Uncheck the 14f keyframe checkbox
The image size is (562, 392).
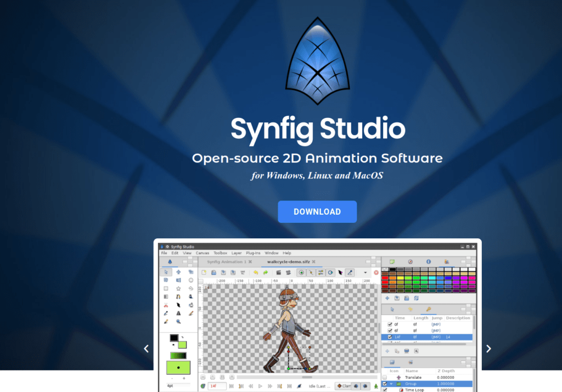[390, 337]
